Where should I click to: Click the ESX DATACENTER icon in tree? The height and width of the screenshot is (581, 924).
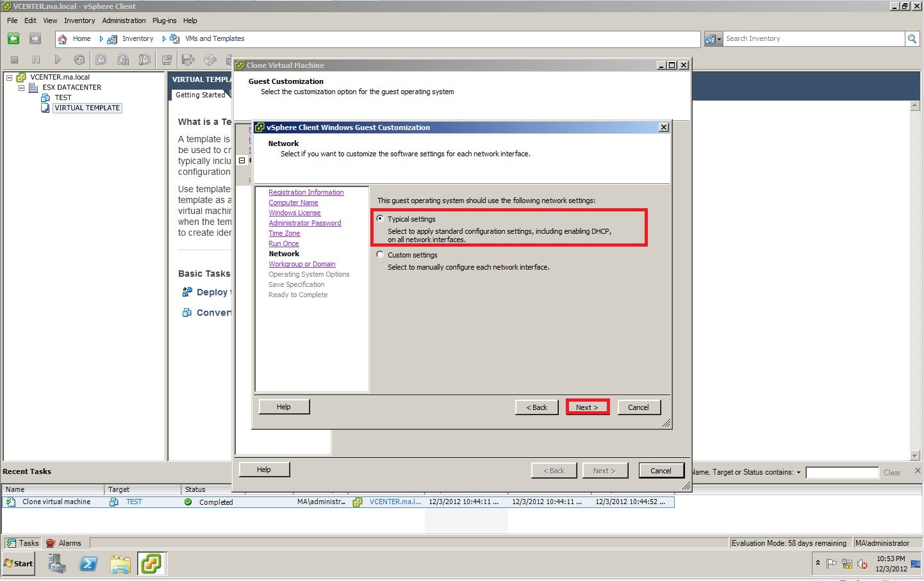pyautogui.click(x=33, y=88)
